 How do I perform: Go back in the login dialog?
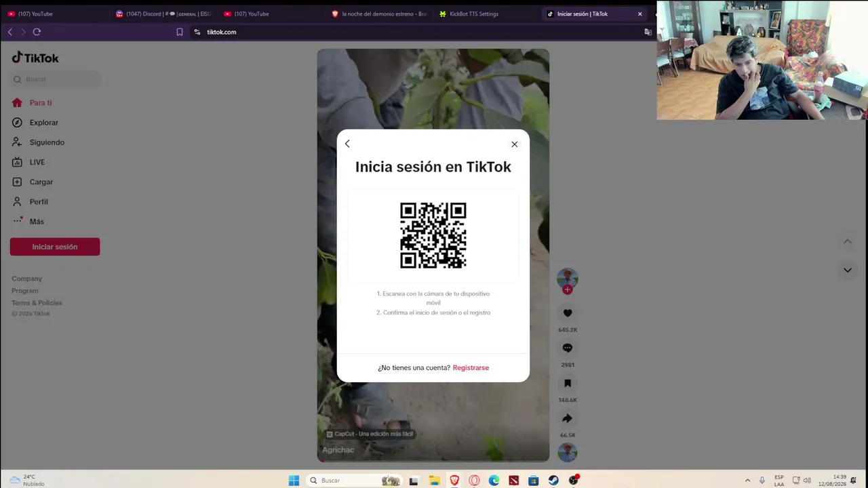(347, 144)
